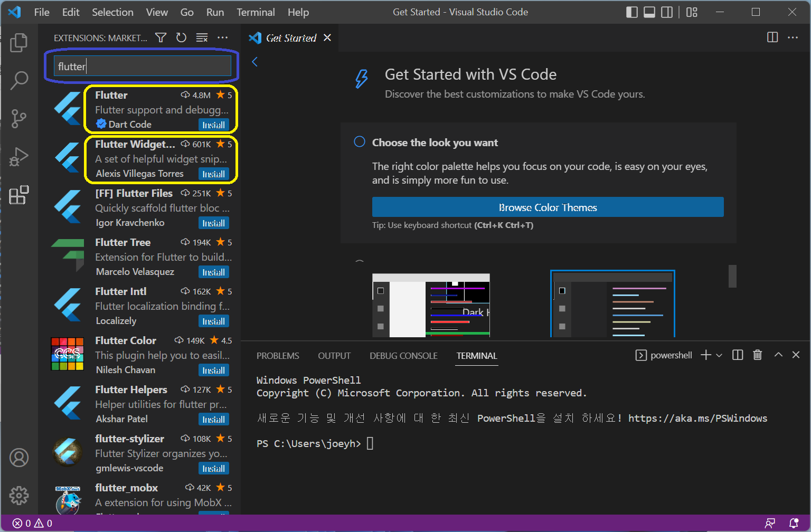Install the Flutter Color extension

[214, 370]
